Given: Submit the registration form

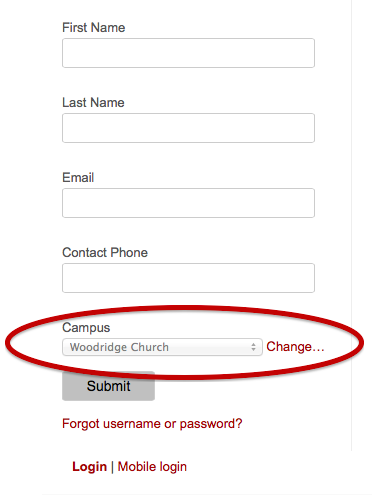Looking at the screenshot, I should pyautogui.click(x=108, y=386).
